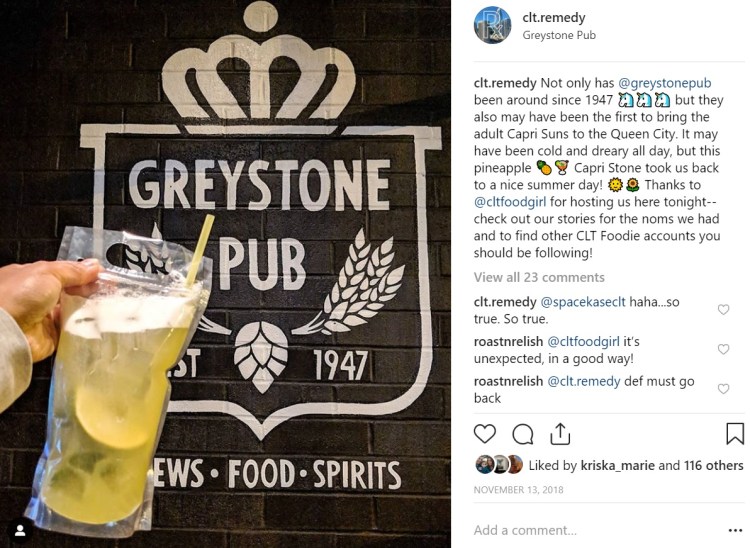Show tagged people icon on photo

click(20, 530)
